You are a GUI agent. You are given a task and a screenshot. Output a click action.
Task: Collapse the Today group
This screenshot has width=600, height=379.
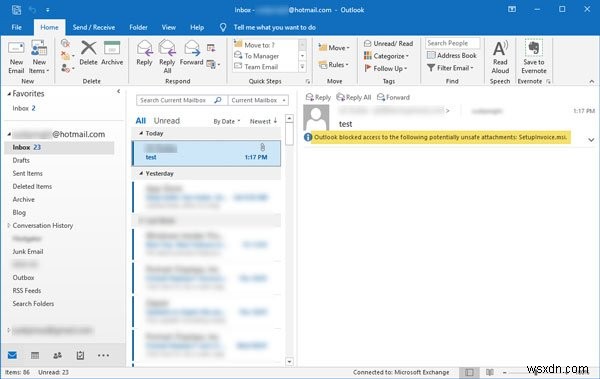click(x=141, y=133)
